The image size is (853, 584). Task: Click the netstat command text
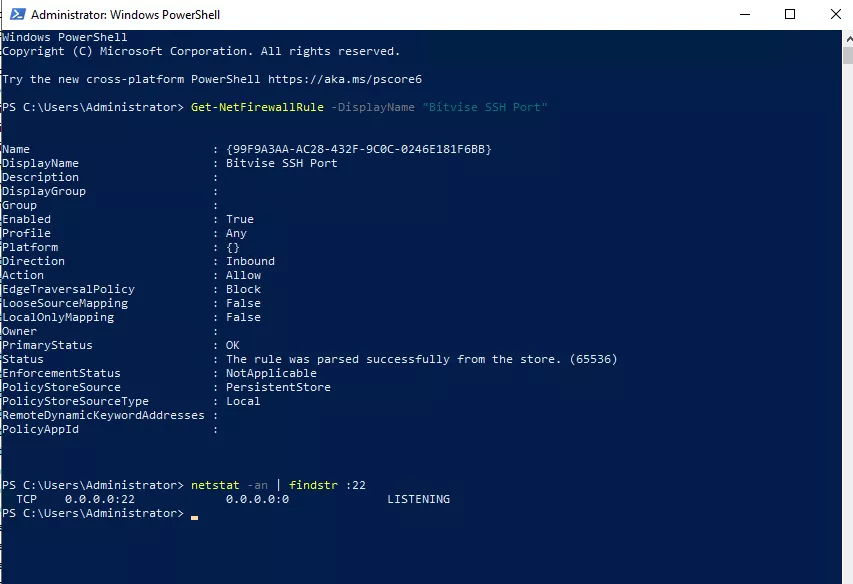(x=215, y=485)
